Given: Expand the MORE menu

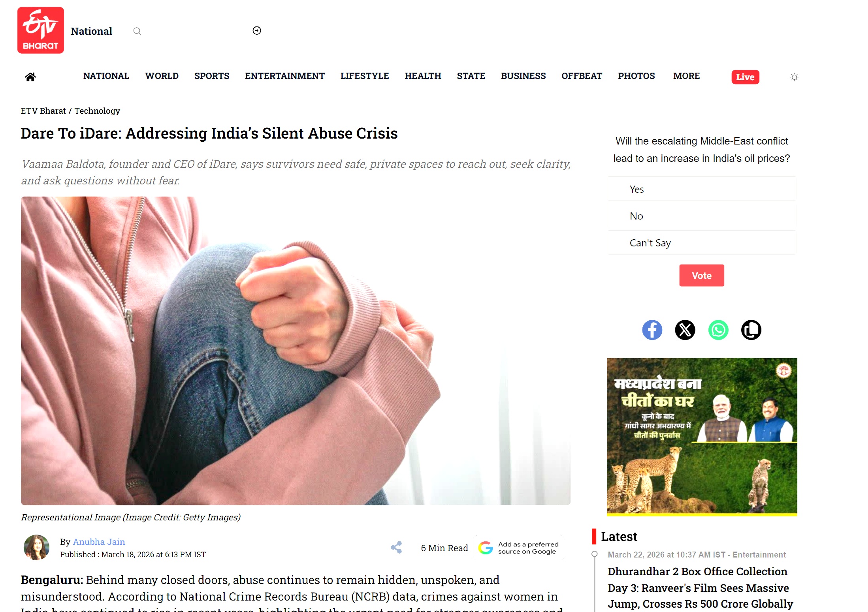Looking at the screenshot, I should 686,76.
